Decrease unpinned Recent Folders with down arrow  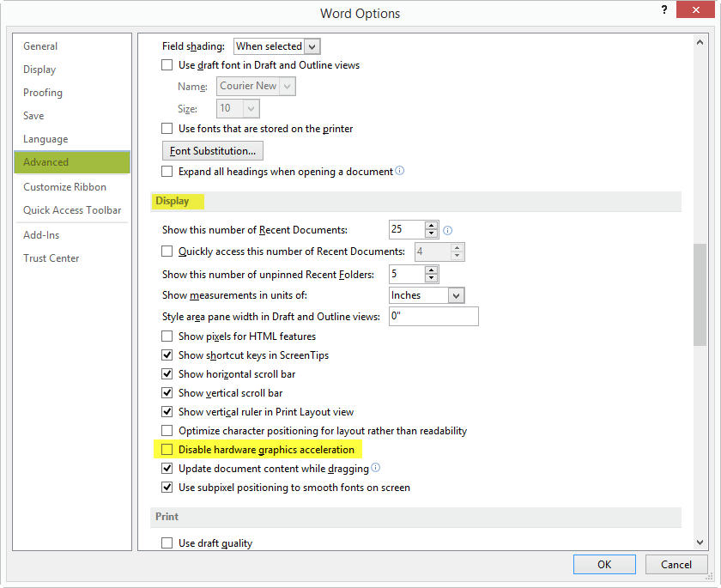[x=431, y=278]
